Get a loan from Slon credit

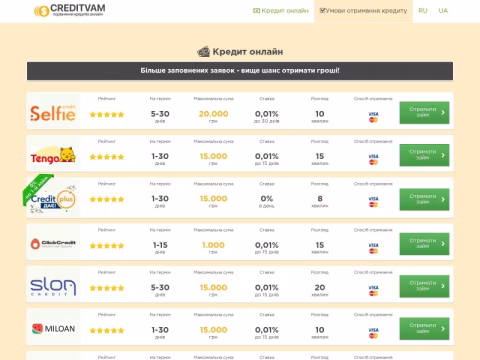click(424, 286)
